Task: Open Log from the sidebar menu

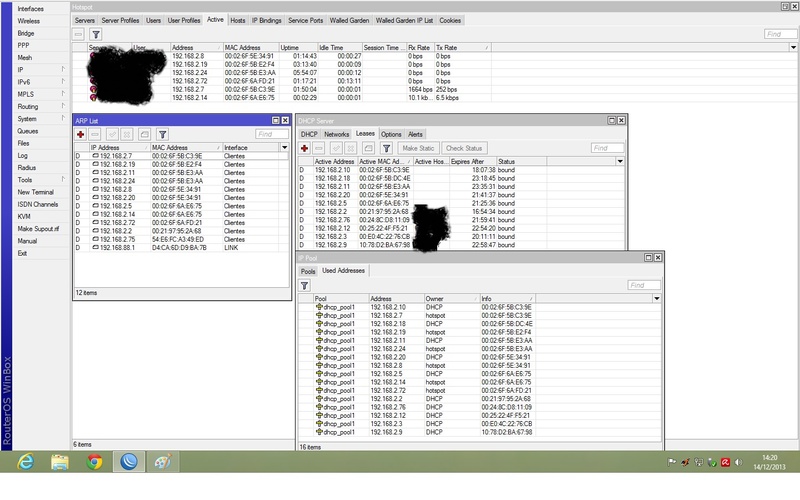Action: point(22,155)
